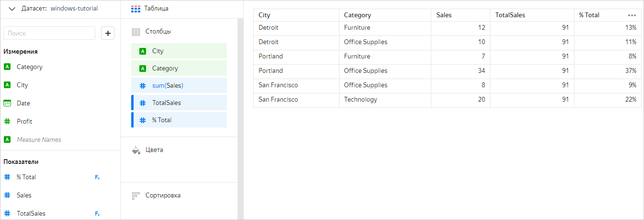Click the Сортировка sort icon
The height and width of the screenshot is (220, 644).
coord(136,196)
